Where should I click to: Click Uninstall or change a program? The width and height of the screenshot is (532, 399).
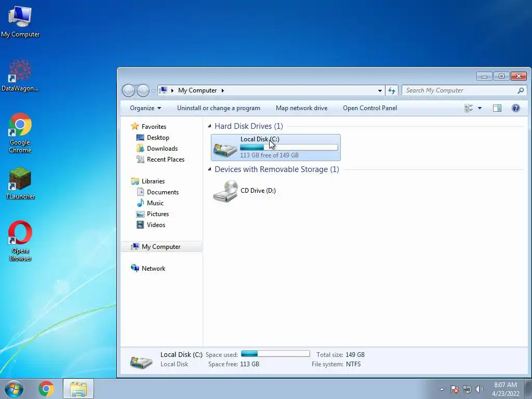(219, 108)
